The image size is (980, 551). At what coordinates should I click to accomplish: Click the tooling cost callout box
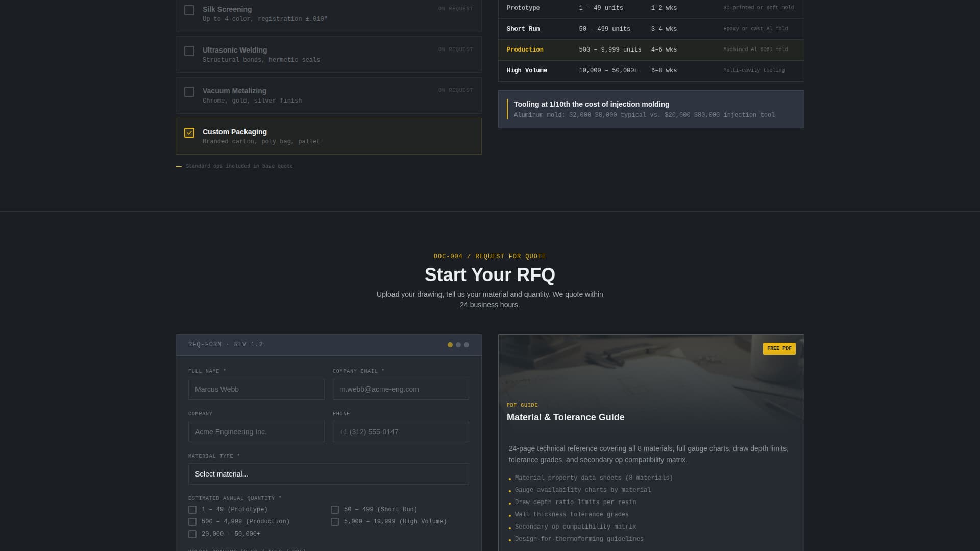point(651,109)
